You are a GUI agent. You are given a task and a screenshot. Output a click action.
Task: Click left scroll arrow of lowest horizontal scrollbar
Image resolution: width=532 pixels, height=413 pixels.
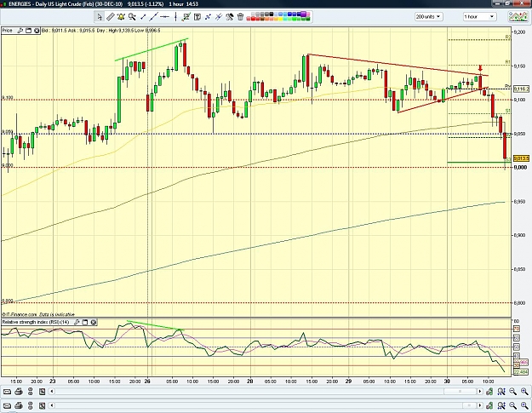point(52,405)
